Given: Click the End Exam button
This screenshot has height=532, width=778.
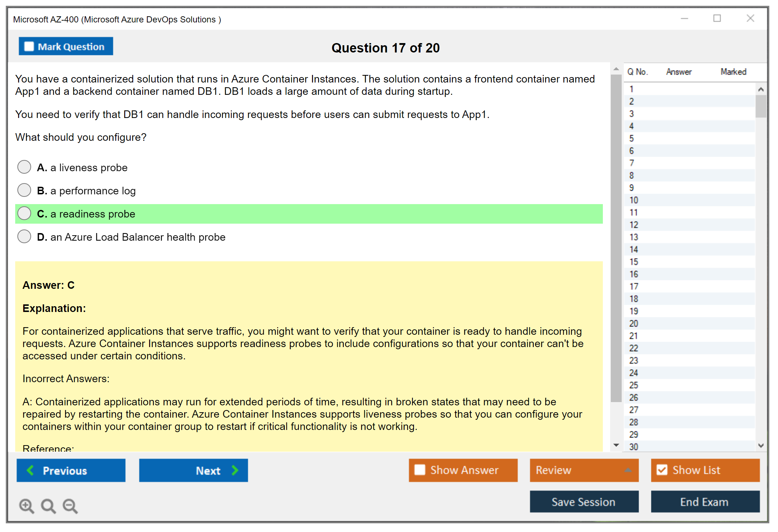Looking at the screenshot, I should point(705,502).
